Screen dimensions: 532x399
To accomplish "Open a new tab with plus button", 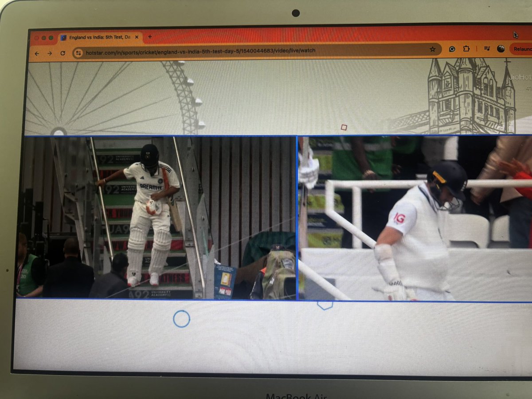I will point(150,37).
